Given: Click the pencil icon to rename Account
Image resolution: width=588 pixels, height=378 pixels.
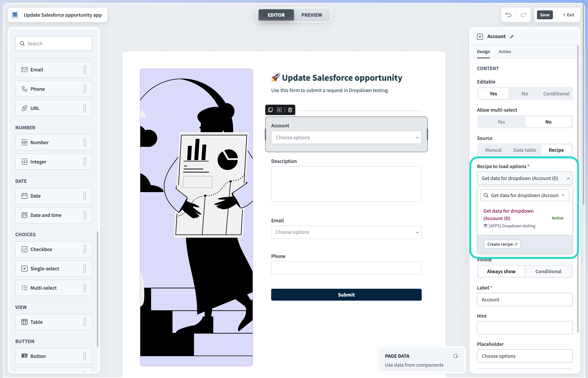Looking at the screenshot, I should [512, 37].
